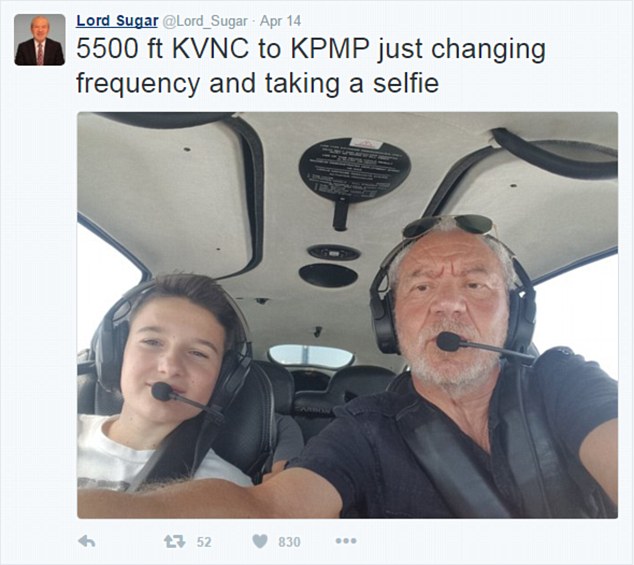The image size is (634, 565).
Task: Click the man's headset microphone
Action: click(x=448, y=342)
